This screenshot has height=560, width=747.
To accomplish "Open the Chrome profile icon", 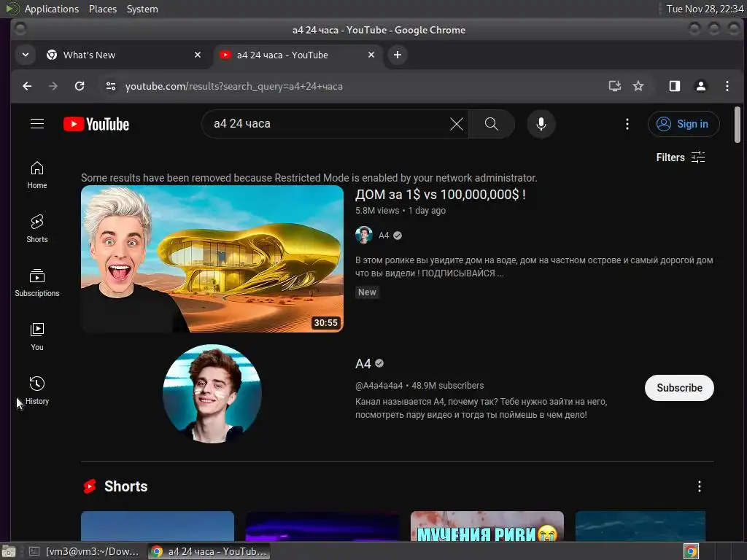I will [x=701, y=86].
